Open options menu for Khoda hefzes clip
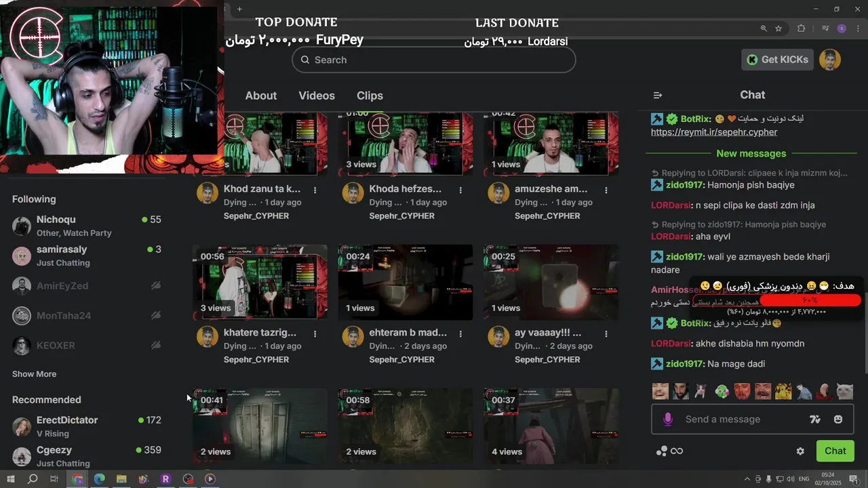The height and width of the screenshot is (488, 868). (x=460, y=190)
